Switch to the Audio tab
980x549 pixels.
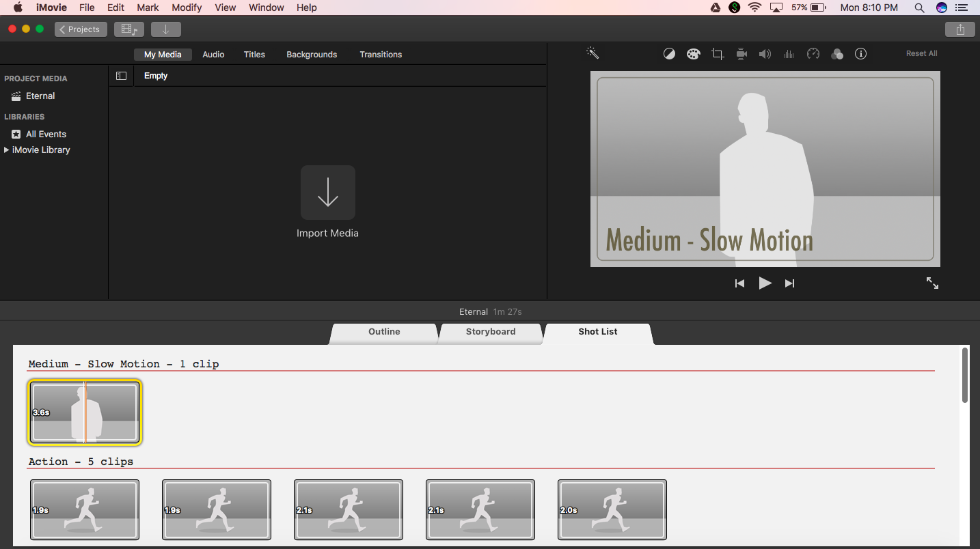point(213,55)
